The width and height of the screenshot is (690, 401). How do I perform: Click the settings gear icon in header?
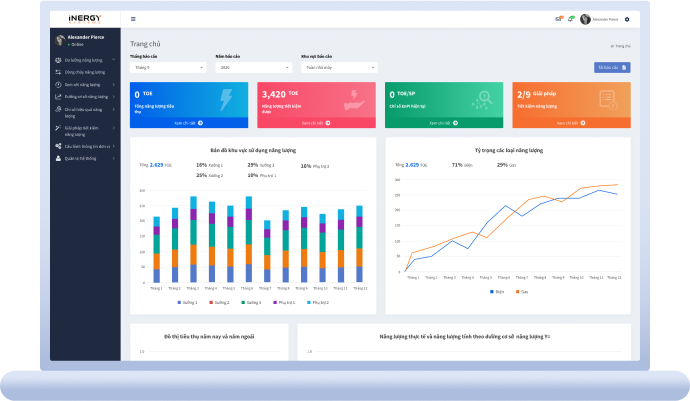pyautogui.click(x=627, y=19)
